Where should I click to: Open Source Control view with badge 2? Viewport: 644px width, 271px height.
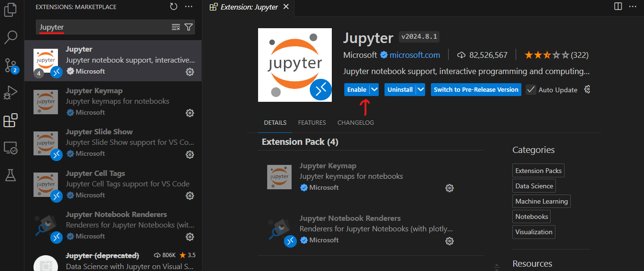[x=11, y=65]
